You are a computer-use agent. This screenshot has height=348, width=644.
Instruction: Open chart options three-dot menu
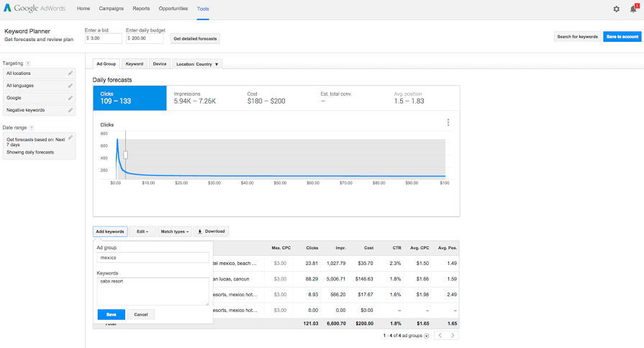point(448,122)
